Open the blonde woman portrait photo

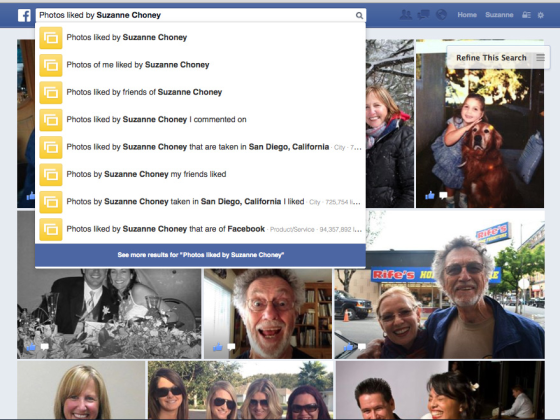point(81,390)
